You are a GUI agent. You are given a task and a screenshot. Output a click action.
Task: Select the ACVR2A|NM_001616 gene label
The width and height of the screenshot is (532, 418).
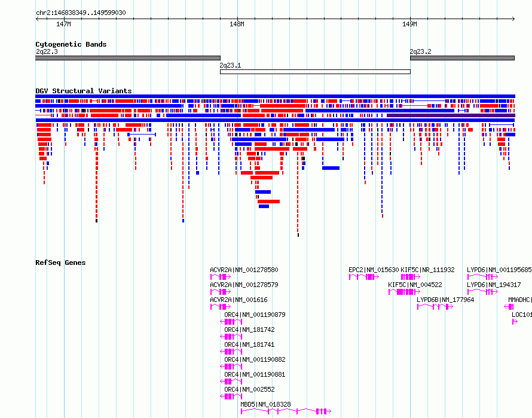239,300
